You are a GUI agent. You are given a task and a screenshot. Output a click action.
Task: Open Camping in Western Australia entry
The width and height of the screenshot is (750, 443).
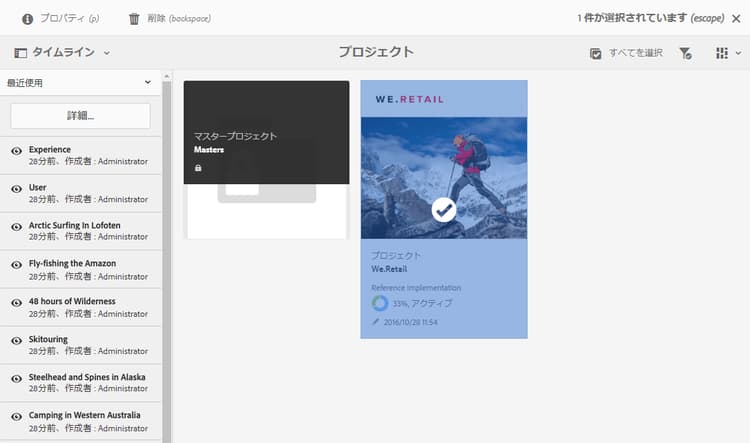(x=80, y=421)
